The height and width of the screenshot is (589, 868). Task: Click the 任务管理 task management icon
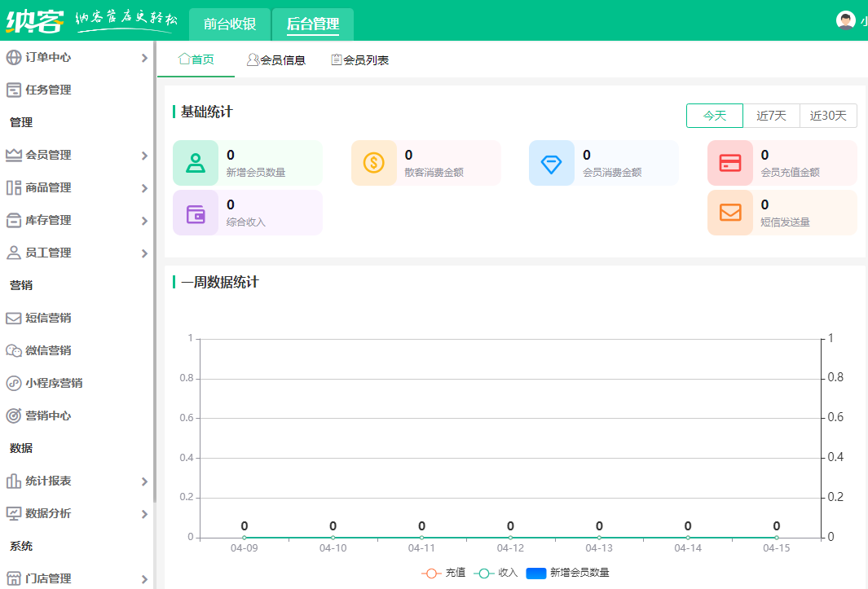11,90
